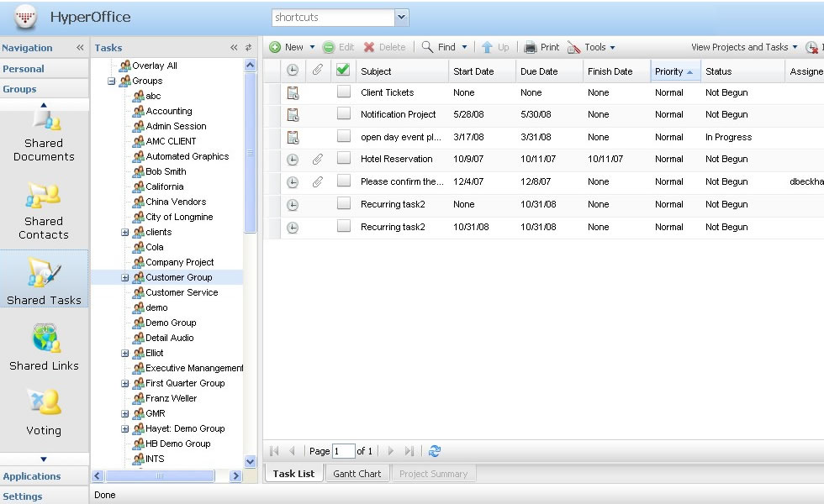Check the Hotel Reservation checkbox
Image resolution: width=824 pixels, height=504 pixels.
click(344, 158)
